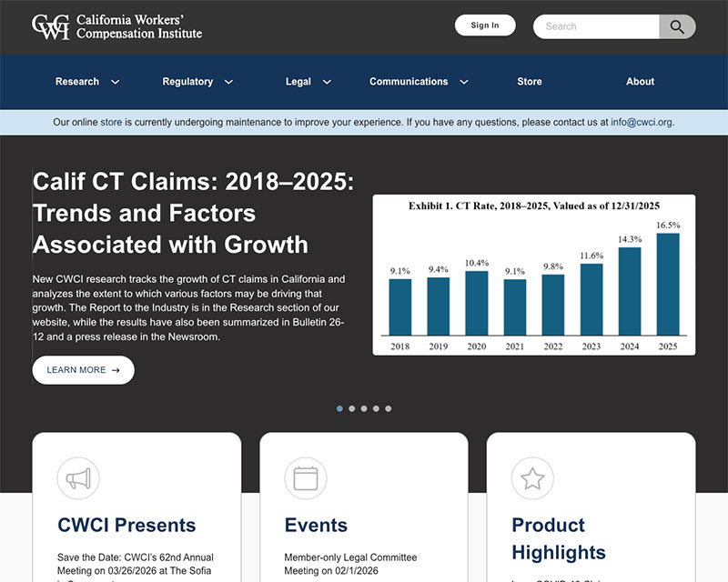Expand the Communications dropdown chevron
This screenshot has height=582, width=728.
(x=464, y=82)
